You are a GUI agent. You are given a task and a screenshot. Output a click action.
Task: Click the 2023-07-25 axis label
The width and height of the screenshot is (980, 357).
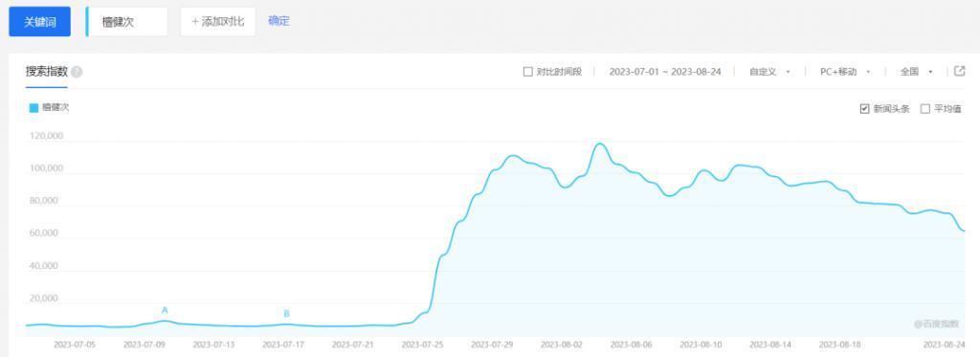point(422,345)
